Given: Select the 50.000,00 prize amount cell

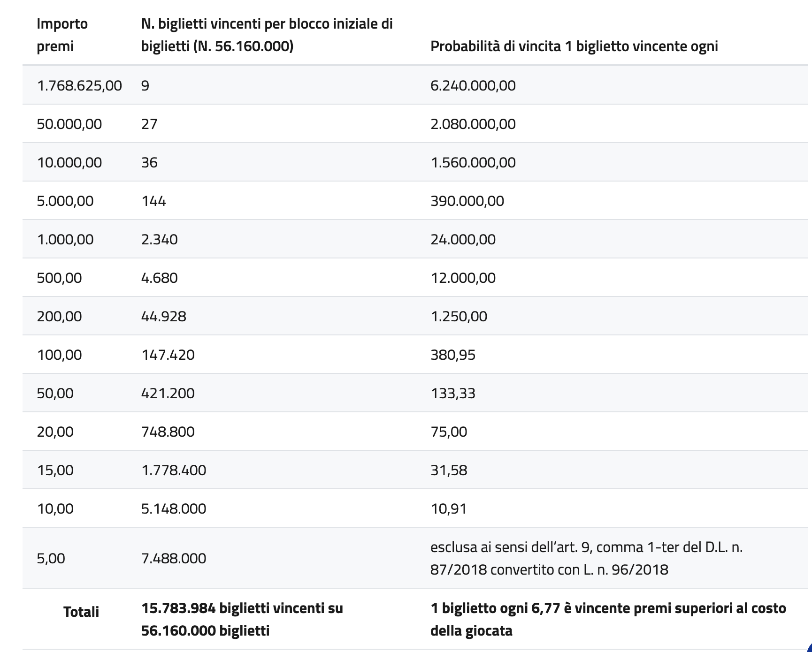Looking at the screenshot, I should [x=69, y=124].
